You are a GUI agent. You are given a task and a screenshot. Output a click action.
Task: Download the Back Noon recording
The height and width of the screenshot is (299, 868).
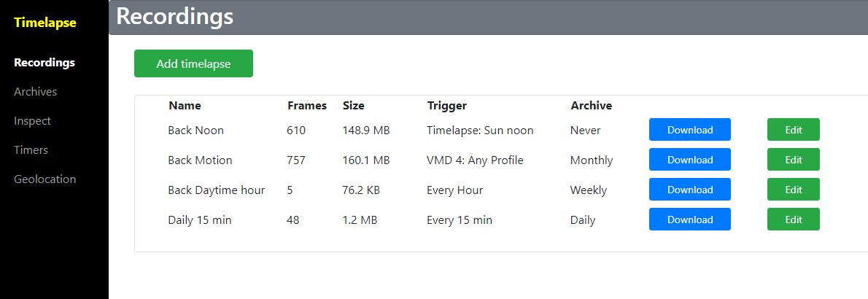(689, 130)
